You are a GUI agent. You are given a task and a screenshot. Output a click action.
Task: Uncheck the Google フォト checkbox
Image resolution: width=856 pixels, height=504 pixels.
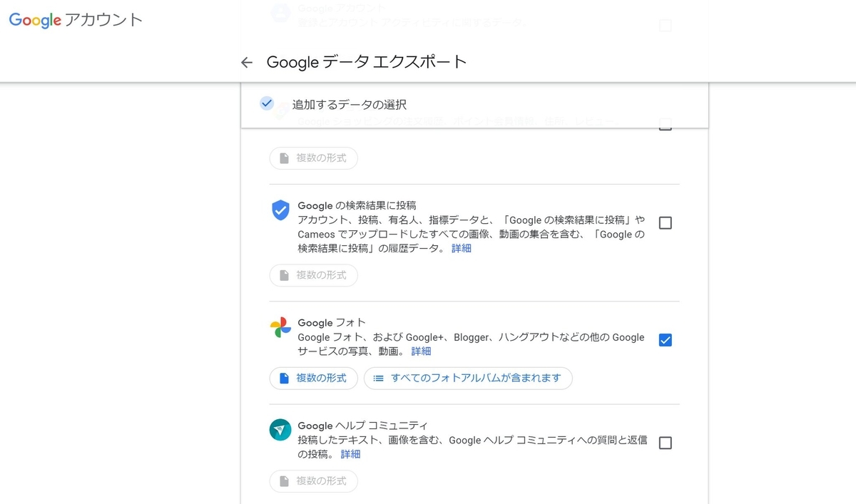pos(666,340)
